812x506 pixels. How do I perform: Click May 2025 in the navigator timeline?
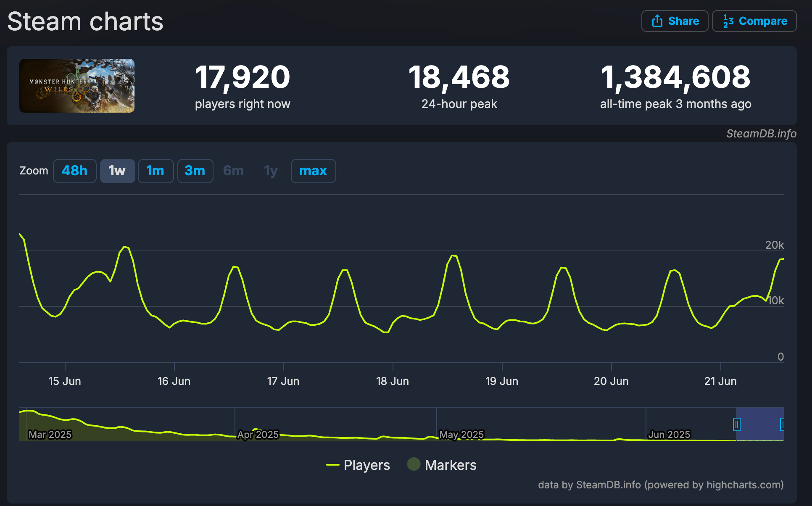click(461, 435)
